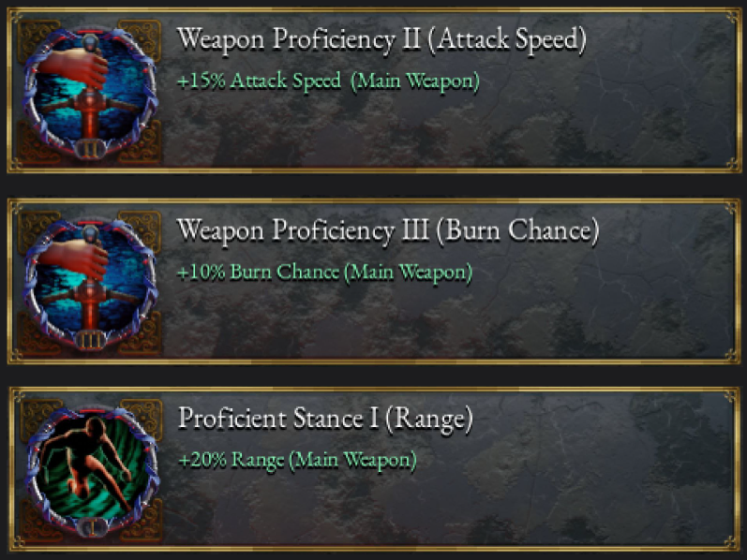Click the Weapon Proficiency II sword icon

[x=91, y=93]
